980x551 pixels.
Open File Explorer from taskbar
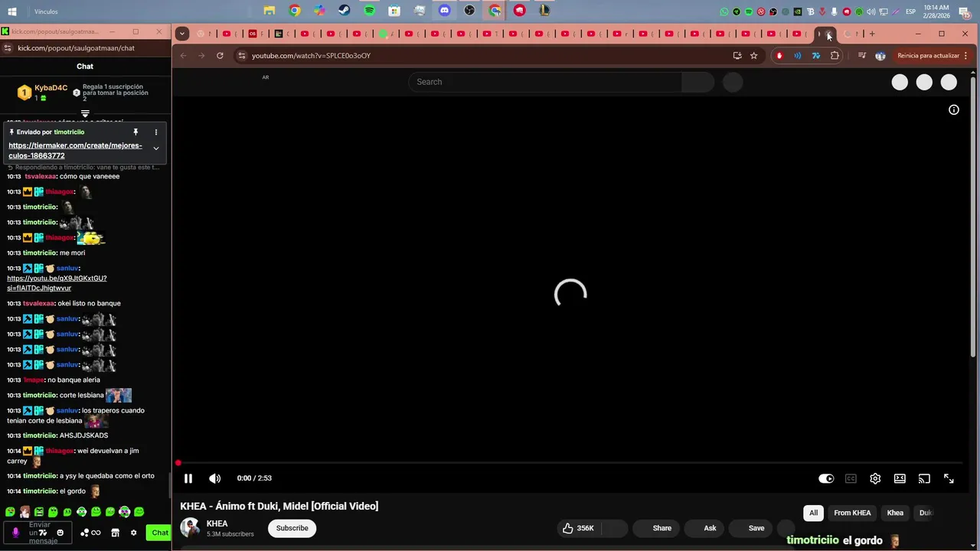[x=269, y=11]
